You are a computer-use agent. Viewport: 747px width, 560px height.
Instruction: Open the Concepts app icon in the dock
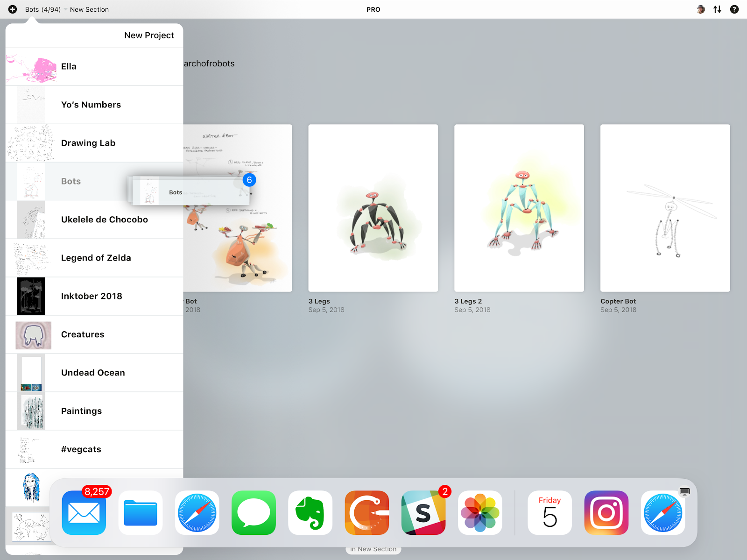(367, 513)
